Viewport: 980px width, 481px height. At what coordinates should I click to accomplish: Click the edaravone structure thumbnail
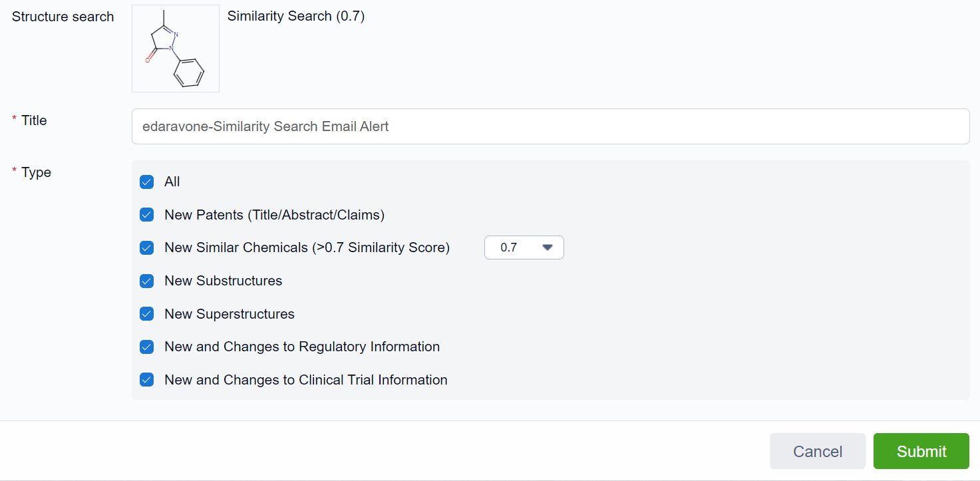pyautogui.click(x=176, y=49)
